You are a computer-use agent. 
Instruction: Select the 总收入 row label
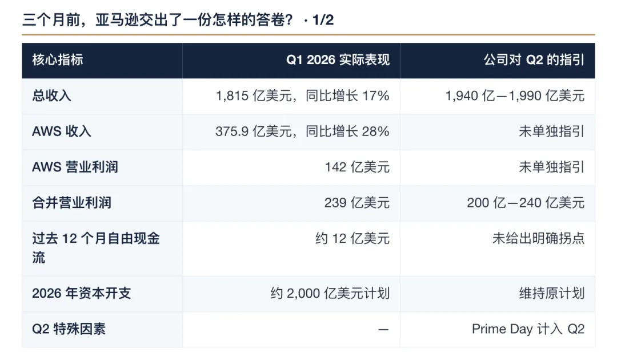pos(51,95)
